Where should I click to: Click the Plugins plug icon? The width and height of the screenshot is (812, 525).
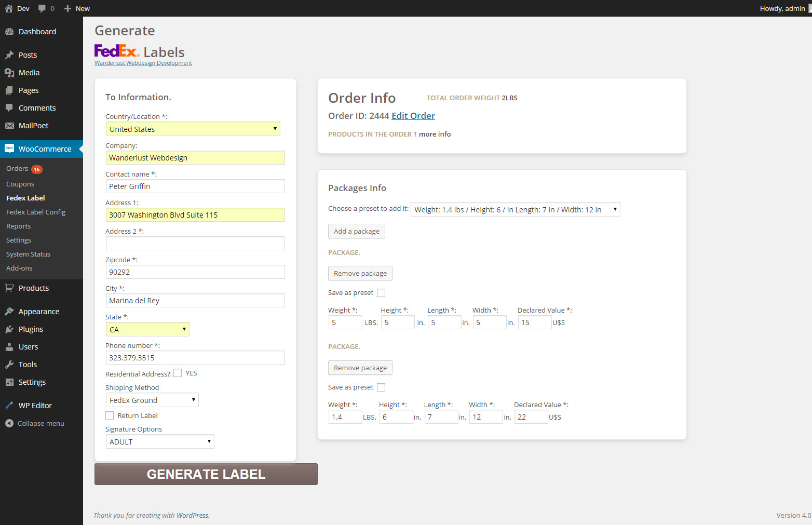click(9, 329)
